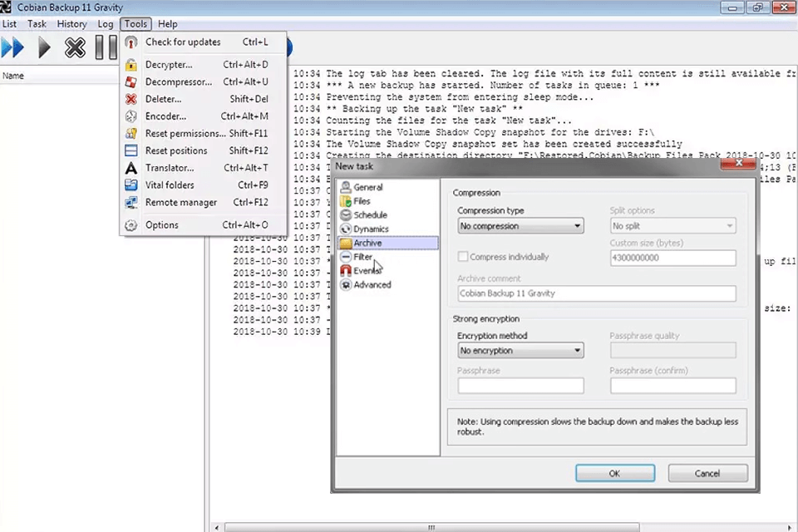
Task: Click the Remote manager icon
Action: [x=131, y=203]
